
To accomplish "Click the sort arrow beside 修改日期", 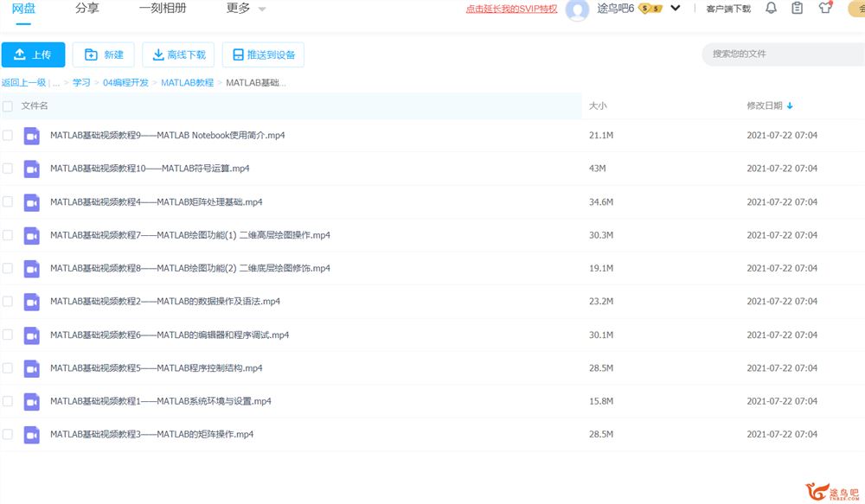I will [x=790, y=106].
